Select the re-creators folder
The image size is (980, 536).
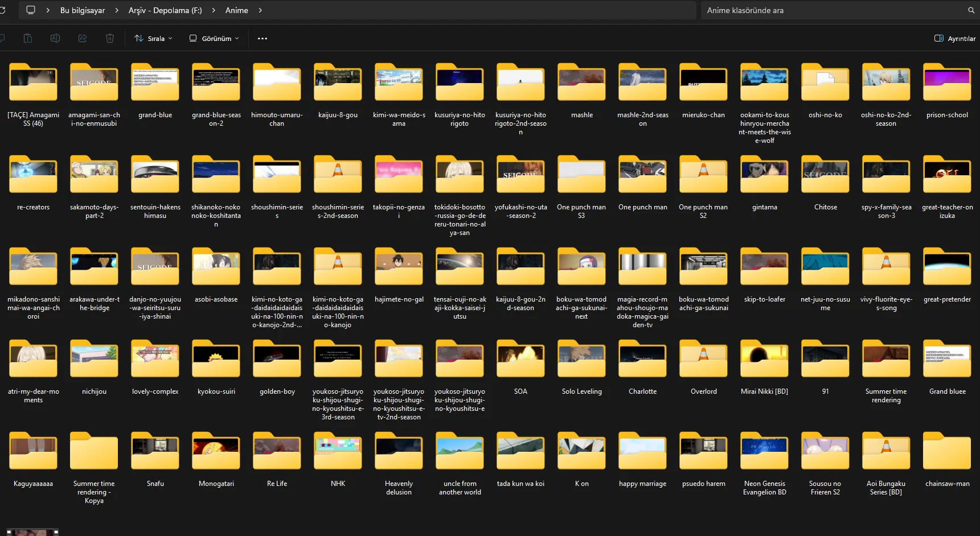(x=33, y=183)
